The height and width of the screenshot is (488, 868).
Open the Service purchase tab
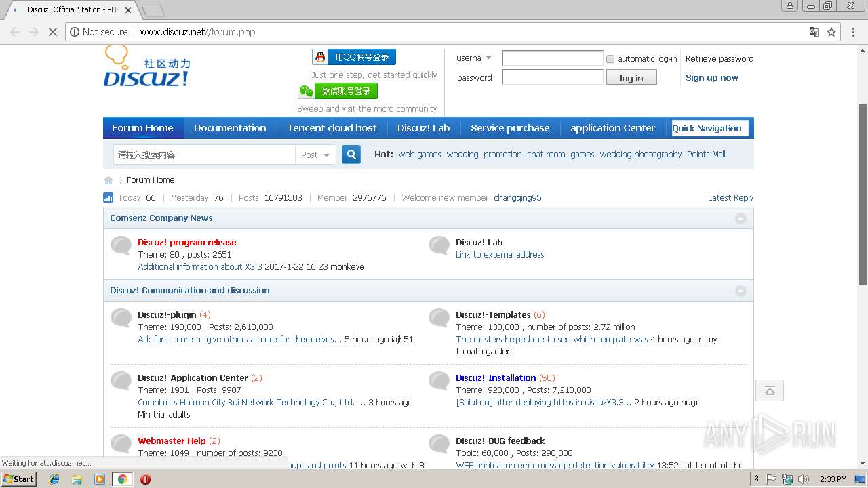pos(510,128)
